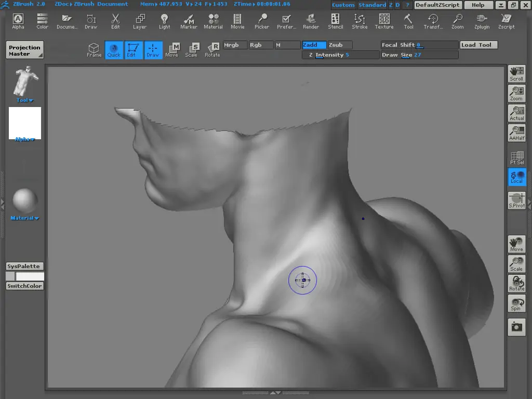
Task: Click the Stroke palette icon
Action: click(360, 21)
